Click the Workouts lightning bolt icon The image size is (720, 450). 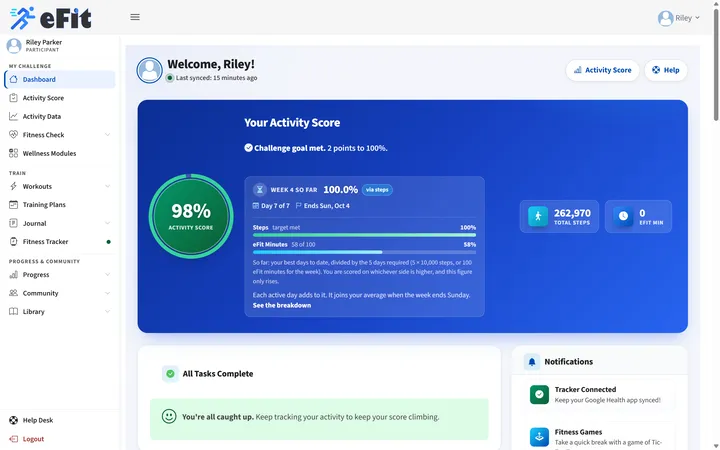(x=13, y=186)
